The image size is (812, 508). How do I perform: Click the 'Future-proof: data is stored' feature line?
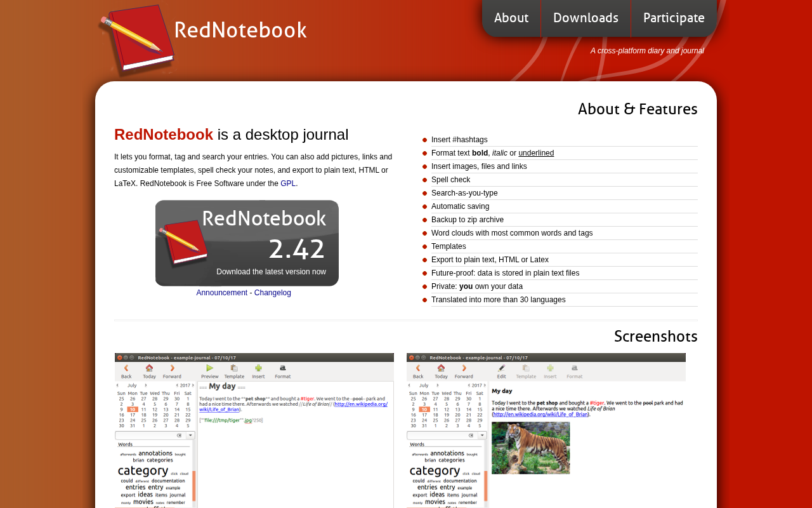tap(565, 273)
